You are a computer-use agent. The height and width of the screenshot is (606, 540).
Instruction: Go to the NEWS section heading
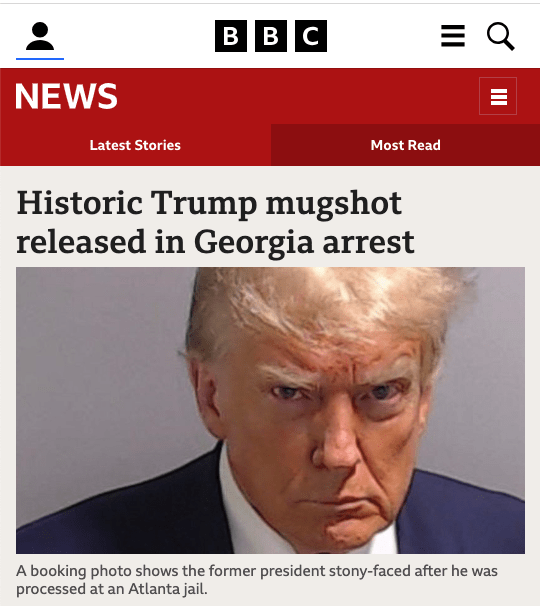pyautogui.click(x=66, y=96)
